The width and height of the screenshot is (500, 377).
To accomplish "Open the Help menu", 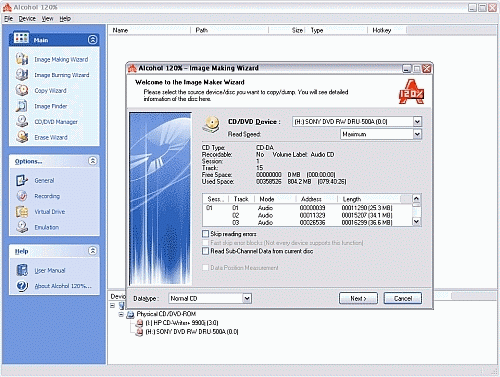I will click(x=65, y=19).
